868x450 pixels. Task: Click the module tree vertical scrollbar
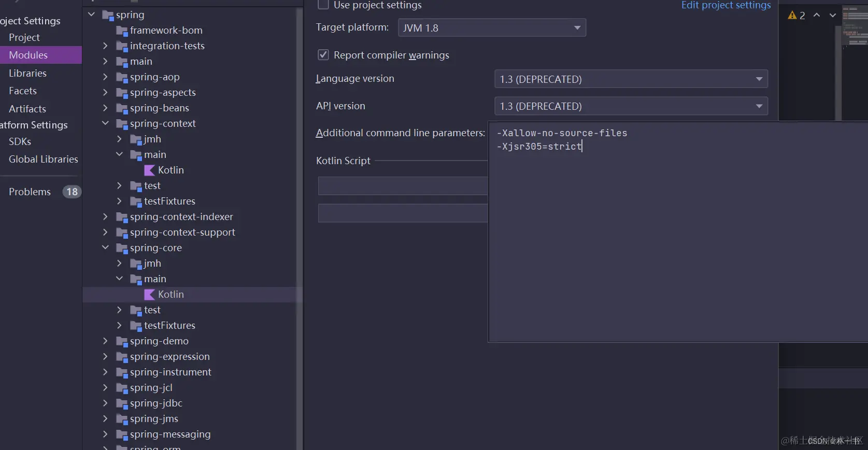(x=300, y=228)
